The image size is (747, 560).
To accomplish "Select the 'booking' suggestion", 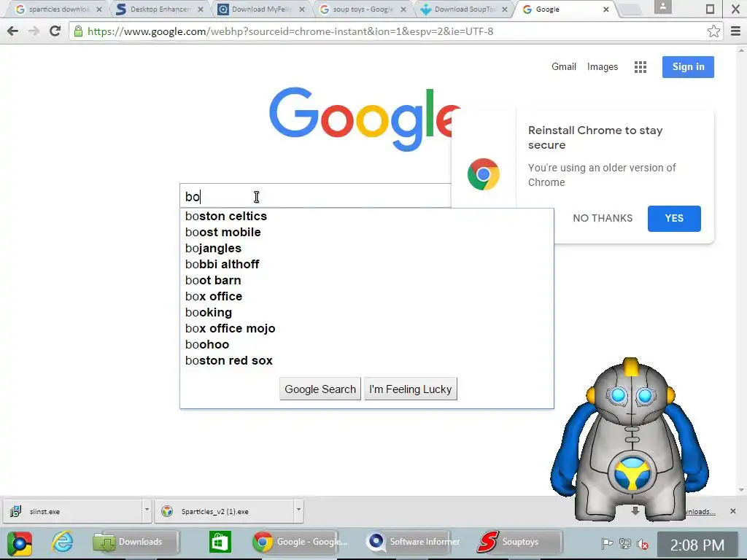I will click(367, 312).
